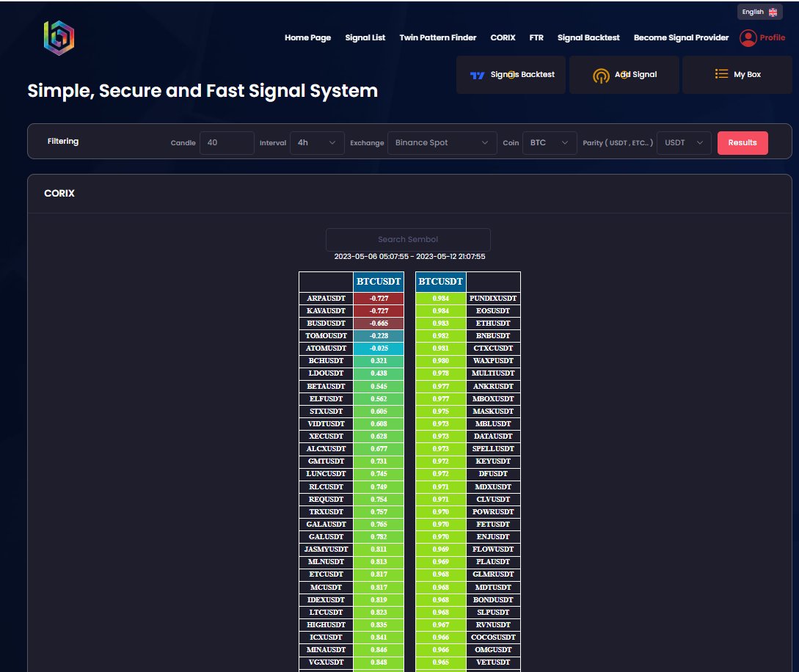799x672 pixels.
Task: Click the red -0.727 cell for ARPAUSDT
Action: coord(379,299)
